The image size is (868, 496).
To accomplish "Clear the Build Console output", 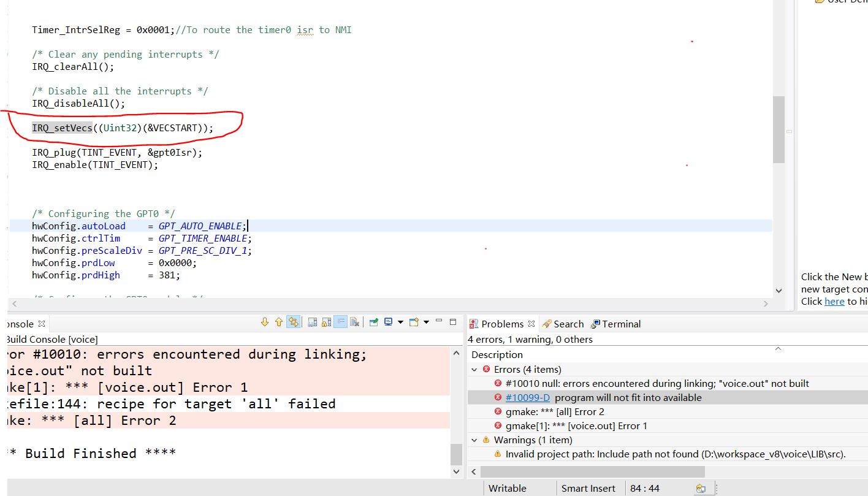I will coord(354,322).
